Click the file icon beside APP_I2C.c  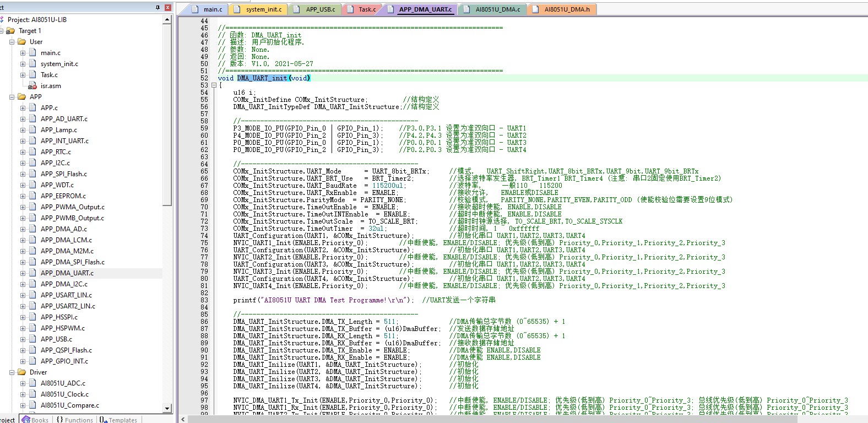coord(32,163)
